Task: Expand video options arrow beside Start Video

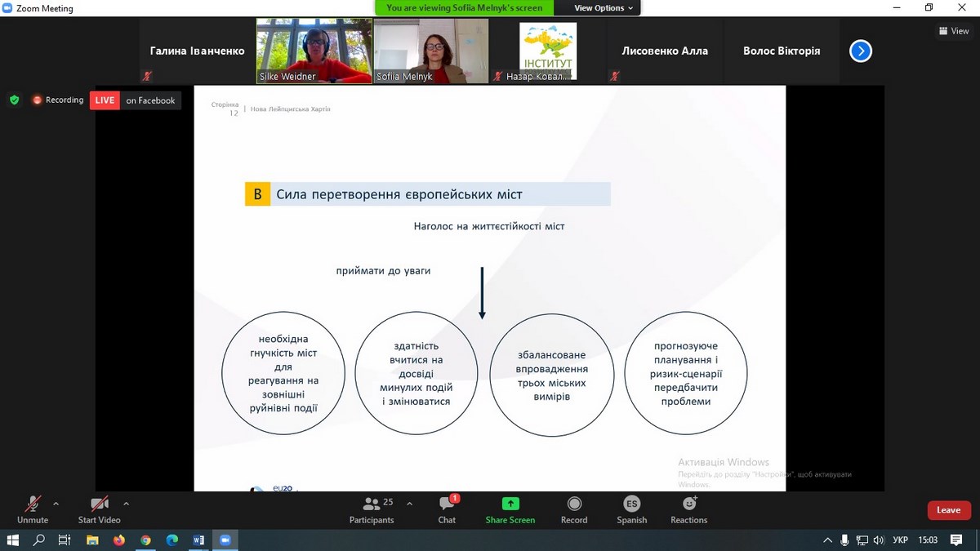Action: [x=126, y=504]
